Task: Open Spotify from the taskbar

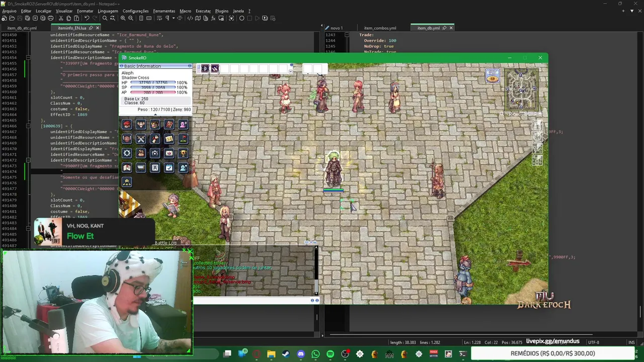Action: click(x=330, y=354)
